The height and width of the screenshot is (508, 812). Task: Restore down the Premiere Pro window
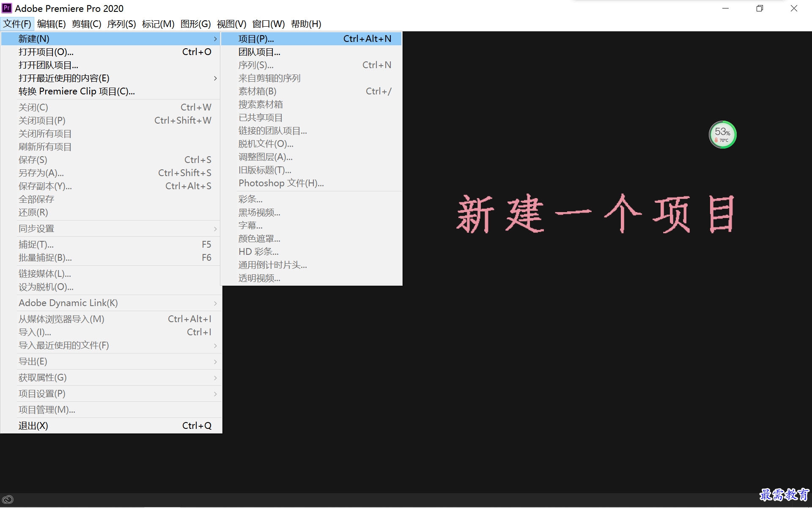point(760,8)
